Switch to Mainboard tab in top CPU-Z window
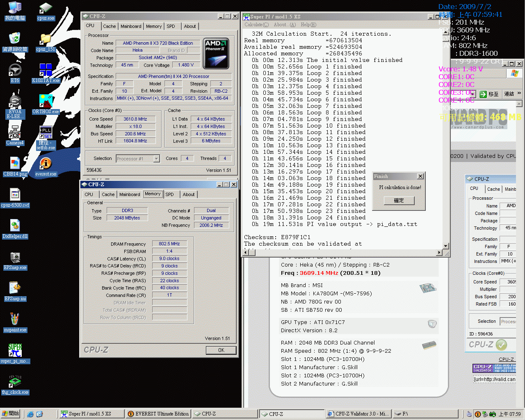The height and width of the screenshot is (420, 525). (x=131, y=26)
